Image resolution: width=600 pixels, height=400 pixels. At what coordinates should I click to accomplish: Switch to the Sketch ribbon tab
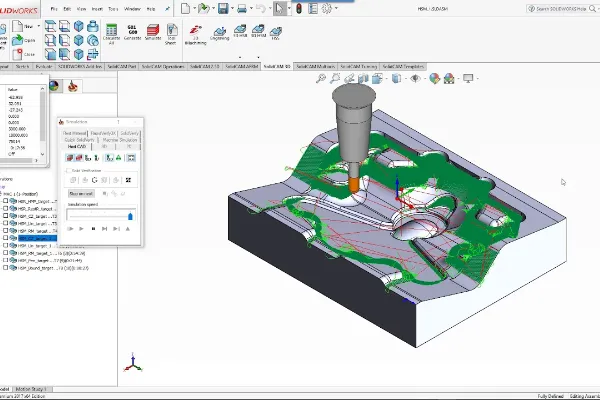[22, 67]
